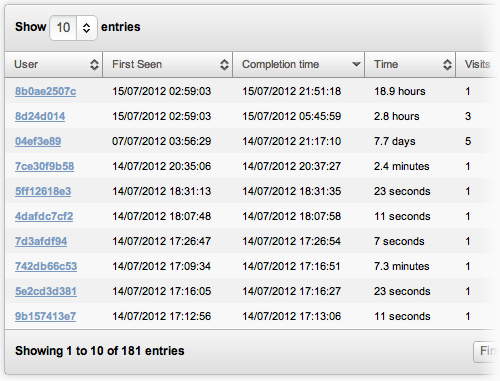500x381 pixels.
Task: Open the Show entries count dropdown
Action: pyautogui.click(x=73, y=28)
